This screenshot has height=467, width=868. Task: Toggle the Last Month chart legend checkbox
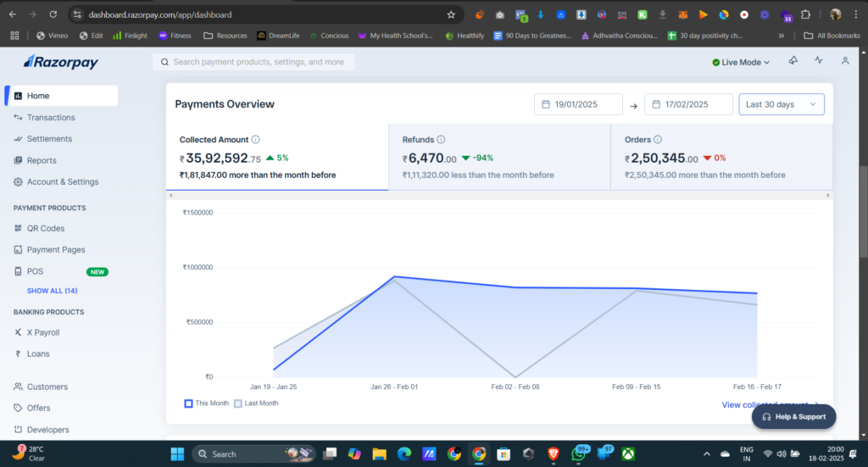click(x=238, y=403)
